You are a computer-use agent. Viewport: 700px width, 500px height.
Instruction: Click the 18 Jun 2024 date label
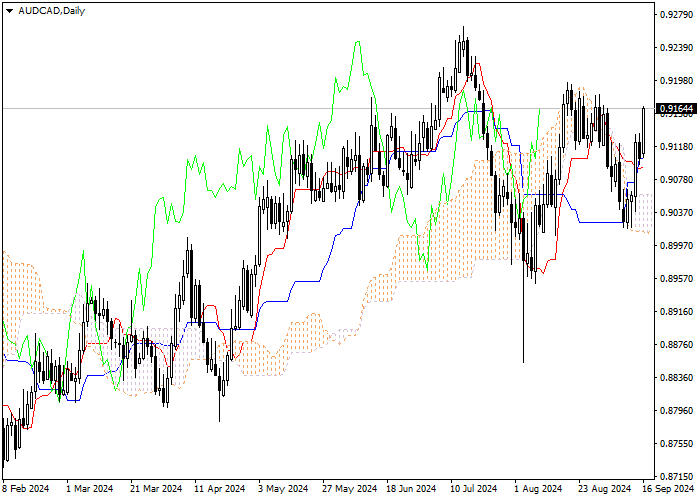coord(411,489)
